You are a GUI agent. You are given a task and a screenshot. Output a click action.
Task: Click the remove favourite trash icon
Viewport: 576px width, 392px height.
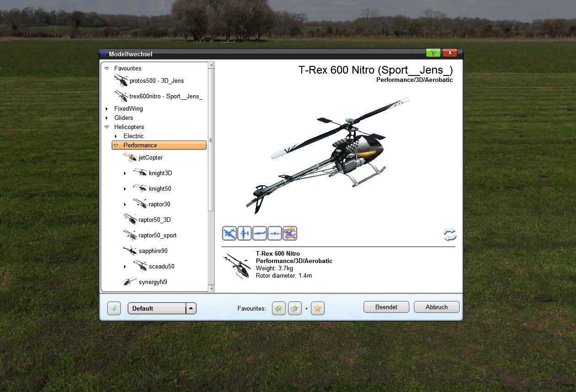coord(294,308)
